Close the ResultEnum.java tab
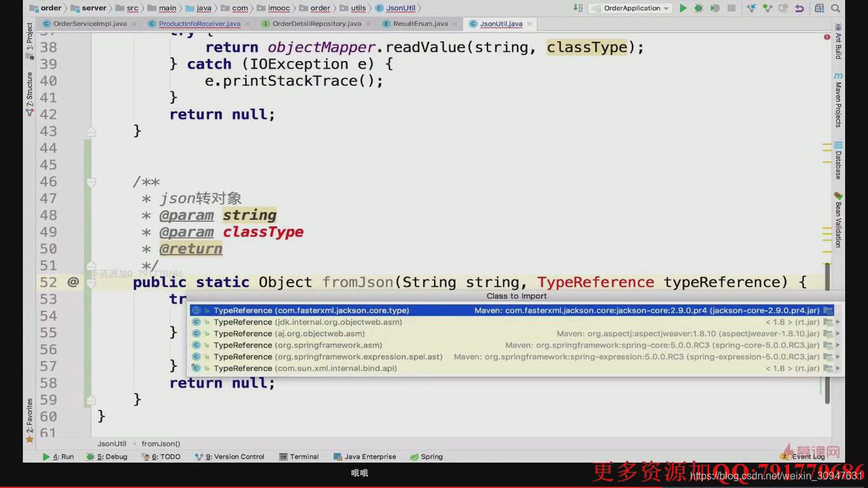Image resolution: width=868 pixels, height=488 pixels. pos(454,24)
